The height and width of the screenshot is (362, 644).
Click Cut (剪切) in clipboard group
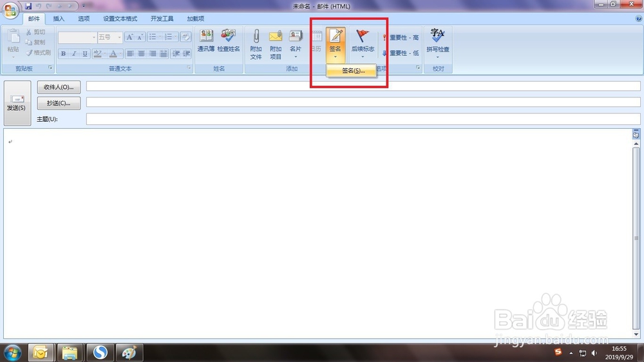(35, 32)
